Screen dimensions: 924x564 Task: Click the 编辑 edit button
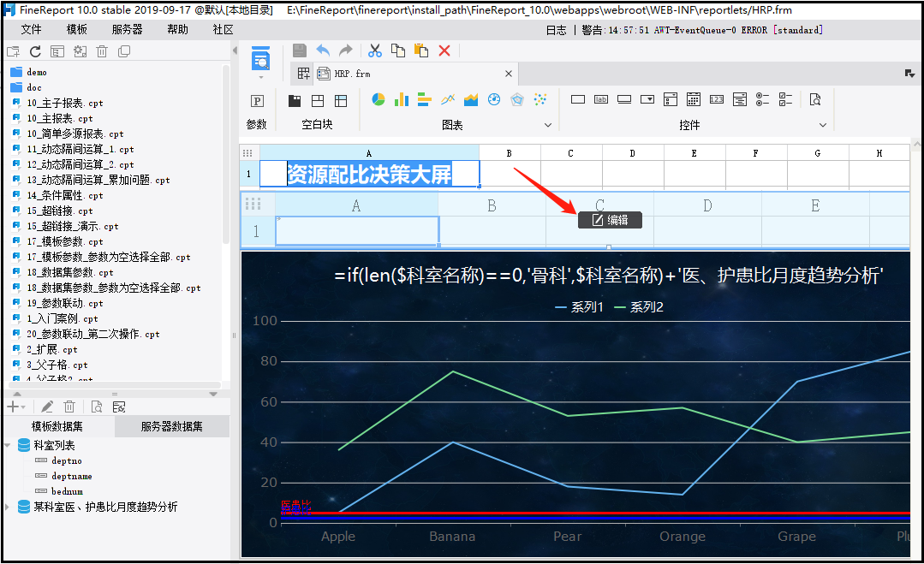tap(610, 220)
